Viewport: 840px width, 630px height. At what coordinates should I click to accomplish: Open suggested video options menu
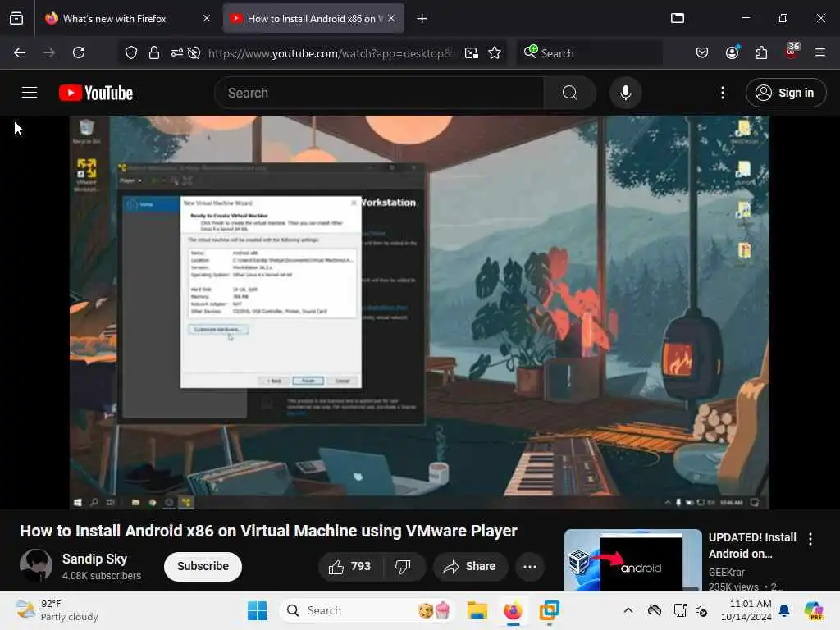[810, 539]
